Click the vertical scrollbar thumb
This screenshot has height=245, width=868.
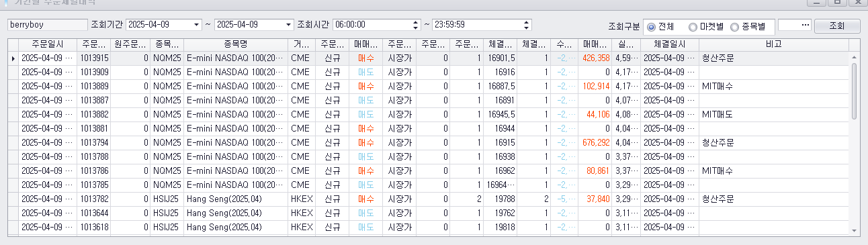[854, 91]
